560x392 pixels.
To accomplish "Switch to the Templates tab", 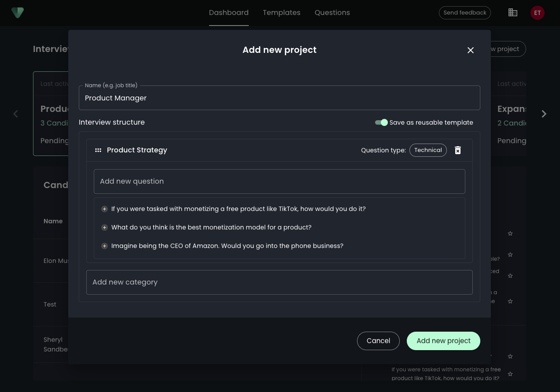I will point(281,13).
